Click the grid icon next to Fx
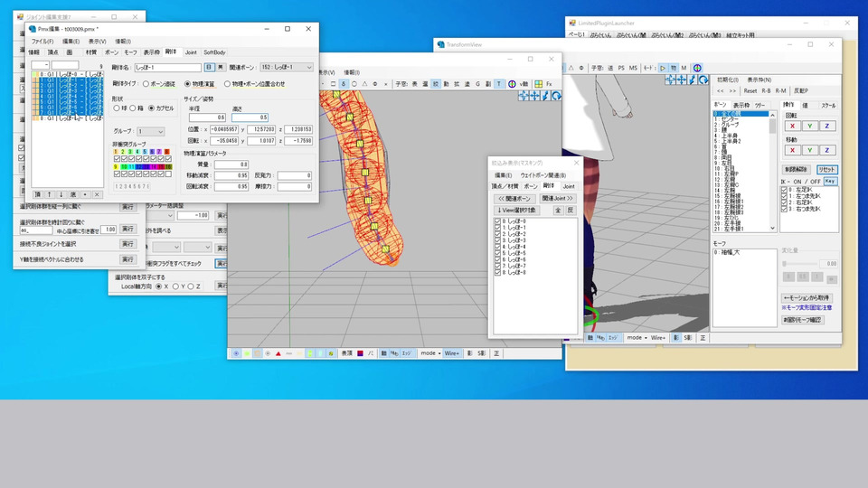Image resolution: width=868 pixels, height=488 pixels. click(537, 84)
